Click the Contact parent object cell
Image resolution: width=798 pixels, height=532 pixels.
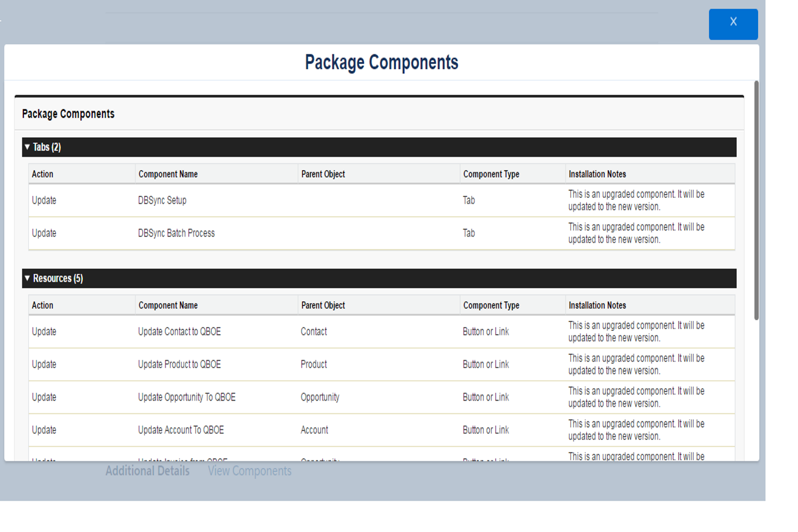(x=314, y=332)
